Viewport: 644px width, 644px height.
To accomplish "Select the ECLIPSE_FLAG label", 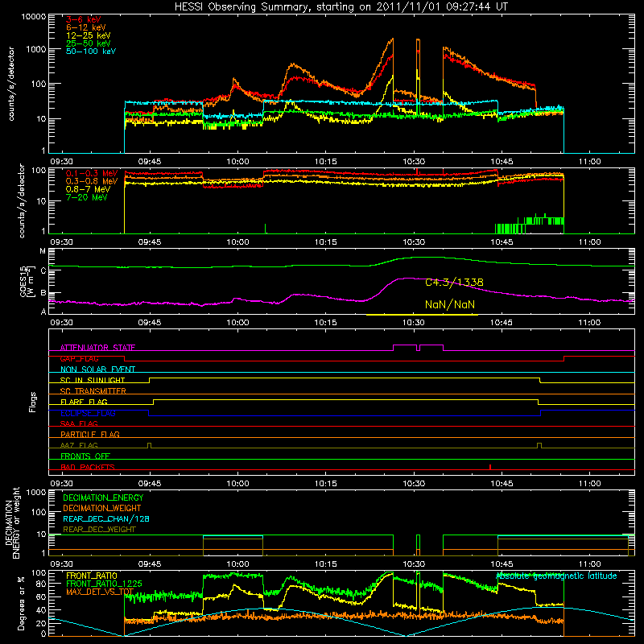I will pyautogui.click(x=88, y=413).
